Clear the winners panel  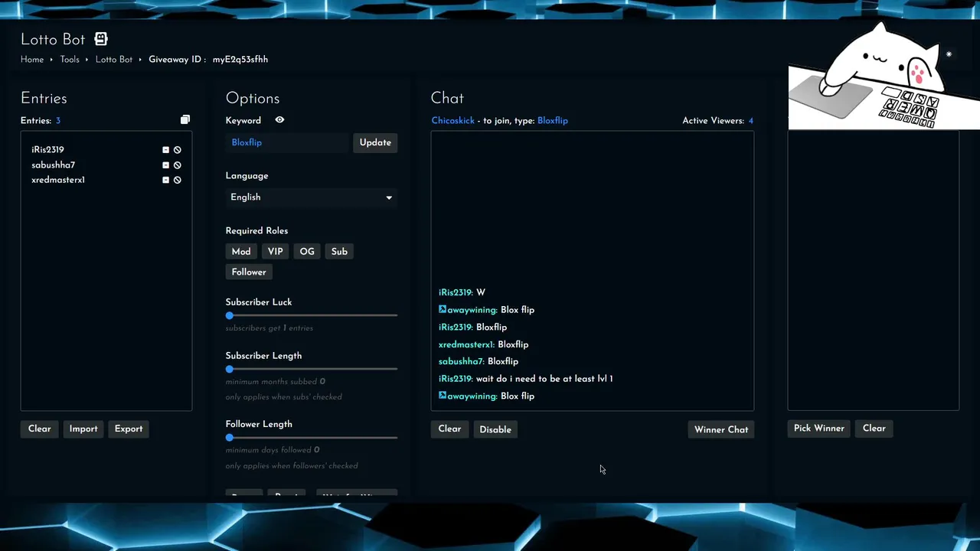click(x=874, y=429)
